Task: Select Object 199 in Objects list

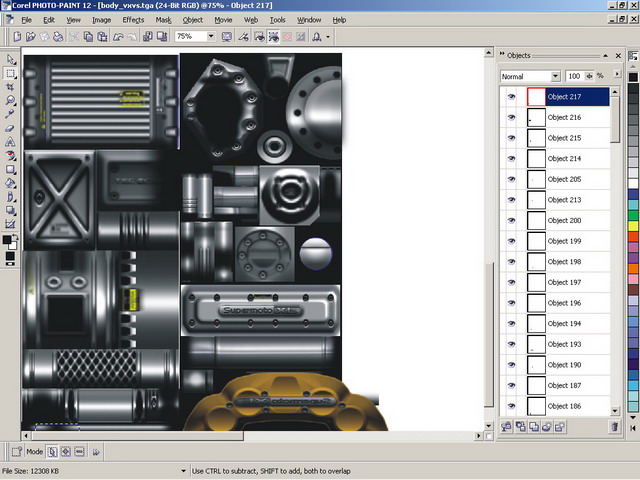Action: click(x=564, y=241)
